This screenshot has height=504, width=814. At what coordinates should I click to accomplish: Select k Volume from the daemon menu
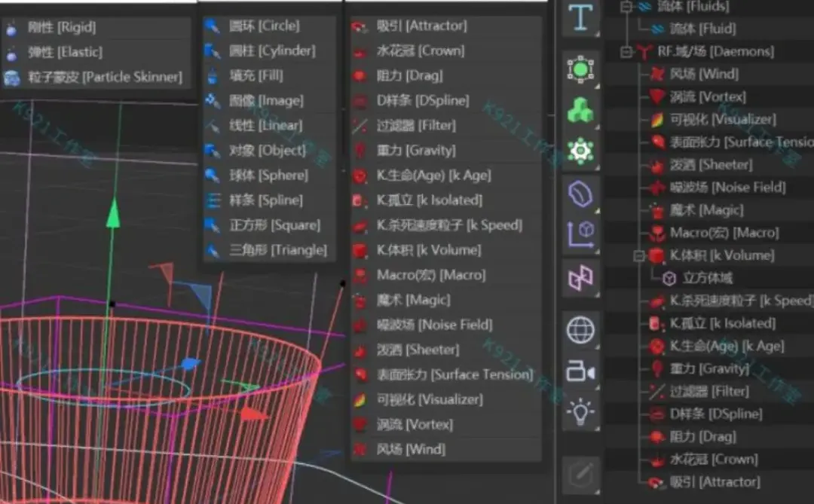[x=445, y=250]
